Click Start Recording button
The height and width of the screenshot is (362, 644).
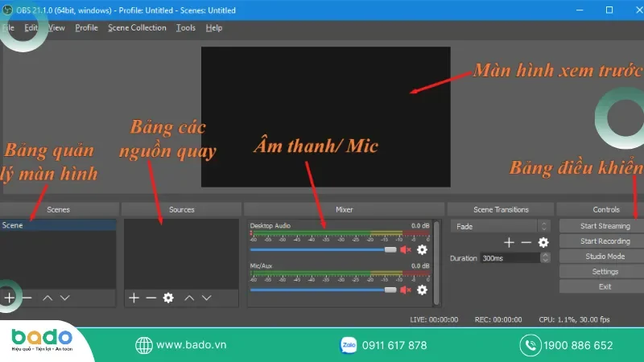[x=601, y=241]
